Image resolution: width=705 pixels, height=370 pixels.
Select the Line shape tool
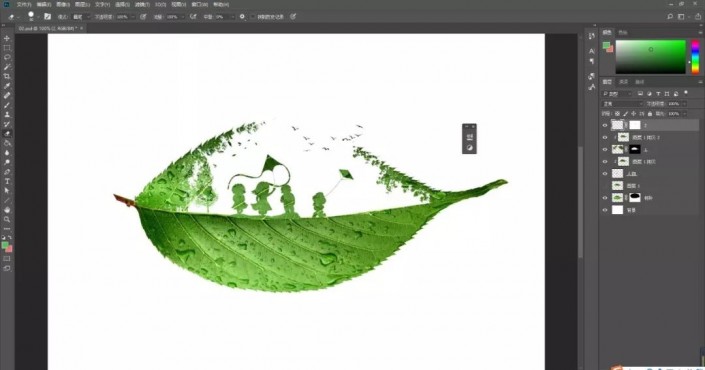pyautogui.click(x=7, y=200)
